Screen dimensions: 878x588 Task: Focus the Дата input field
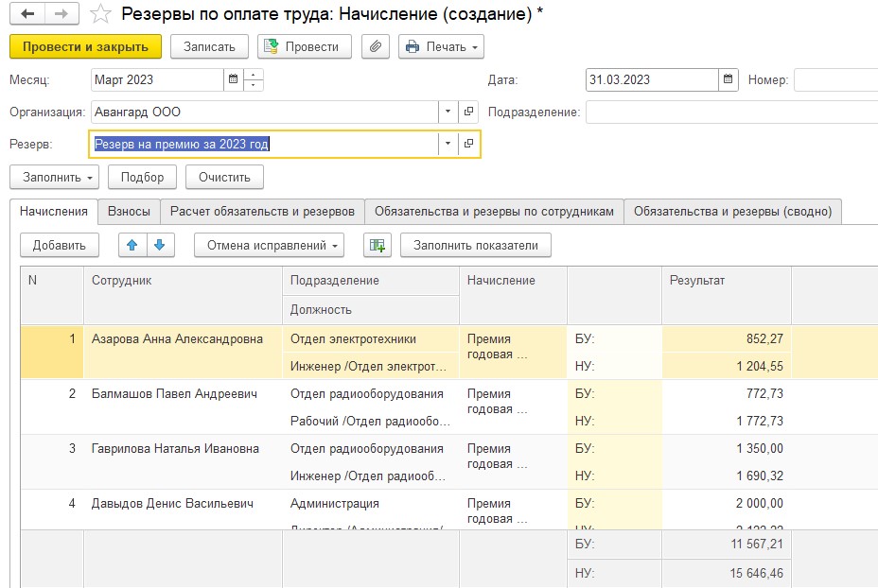(x=652, y=79)
